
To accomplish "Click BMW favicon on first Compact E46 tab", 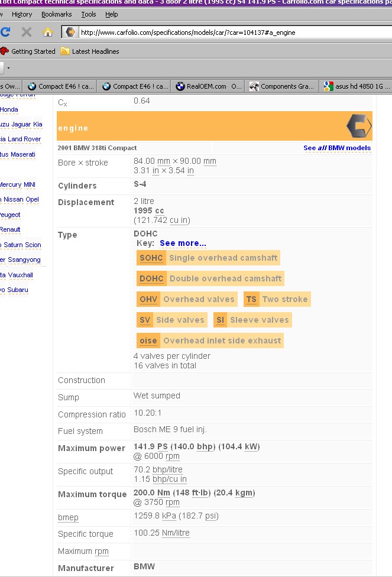I will pyautogui.click(x=32, y=86).
